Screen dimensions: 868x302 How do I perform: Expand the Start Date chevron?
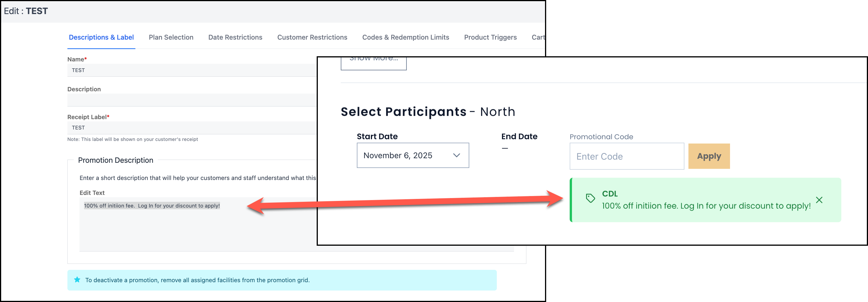[457, 155]
